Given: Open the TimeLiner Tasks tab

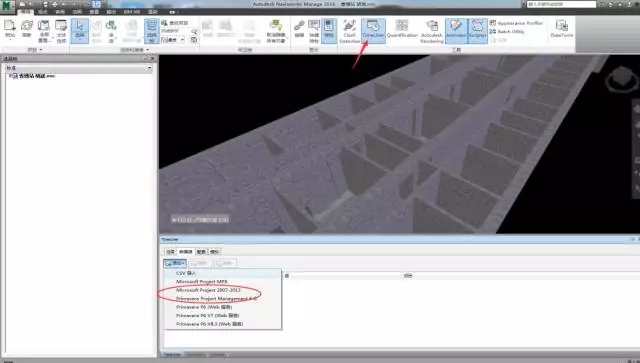Looking at the screenshot, I should click(170, 252).
